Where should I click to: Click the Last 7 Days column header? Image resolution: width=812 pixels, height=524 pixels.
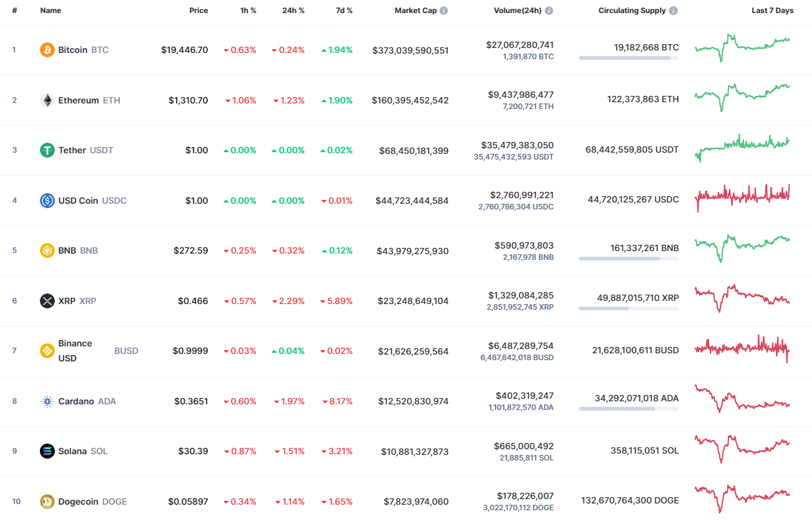(772, 10)
